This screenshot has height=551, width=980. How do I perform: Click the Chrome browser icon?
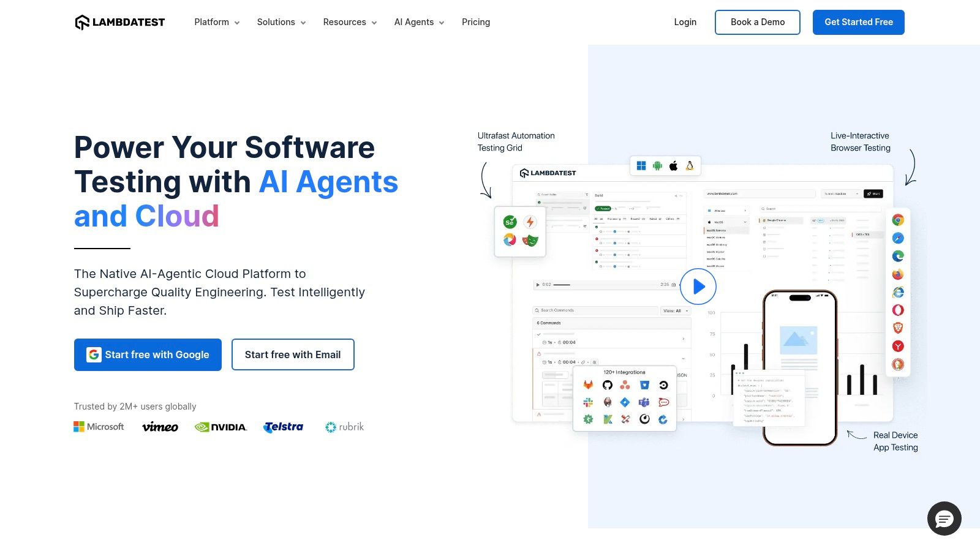coord(898,220)
